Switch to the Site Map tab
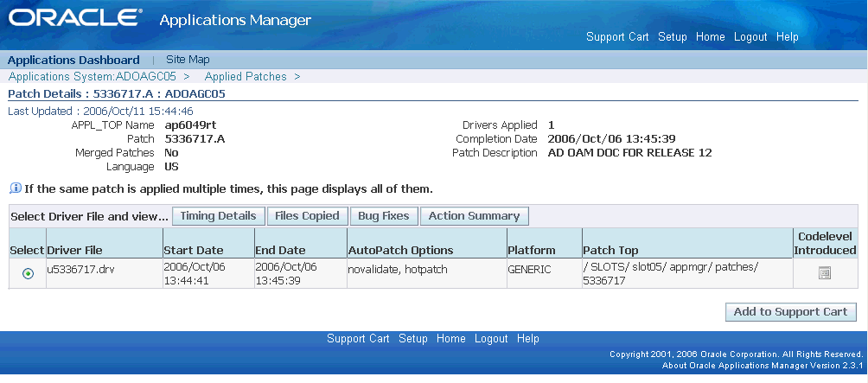This screenshot has height=383, width=868. tap(188, 59)
